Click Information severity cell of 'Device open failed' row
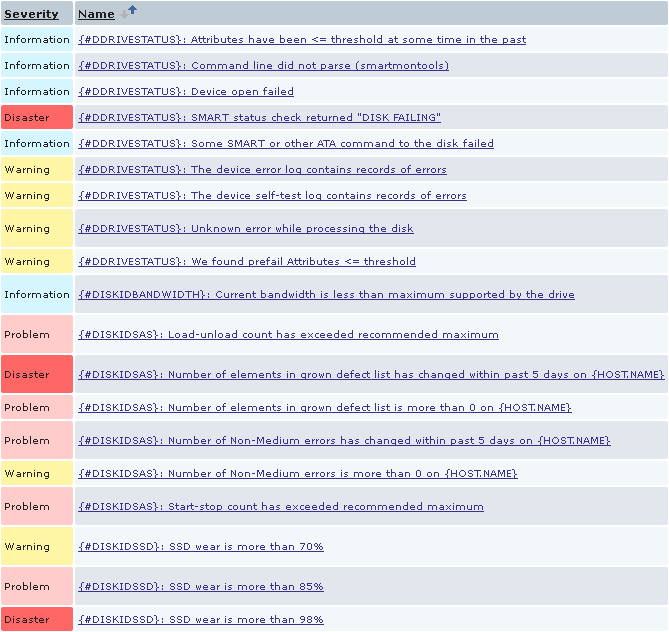 click(x=37, y=91)
